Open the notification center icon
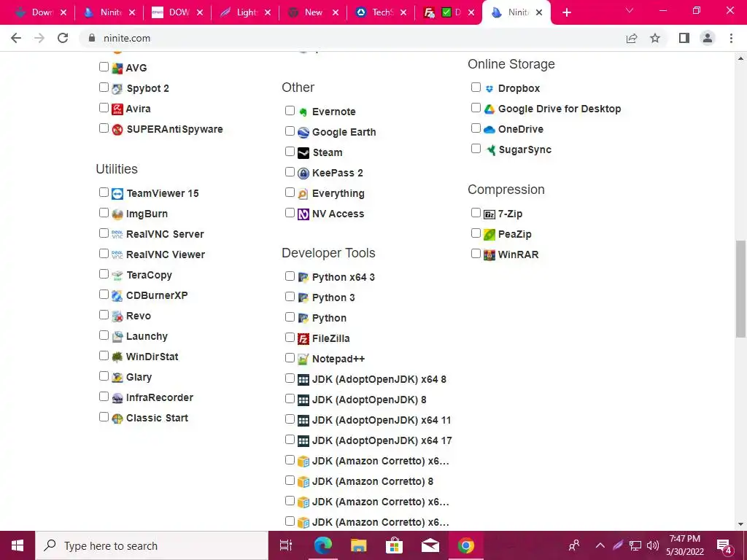 (724, 546)
